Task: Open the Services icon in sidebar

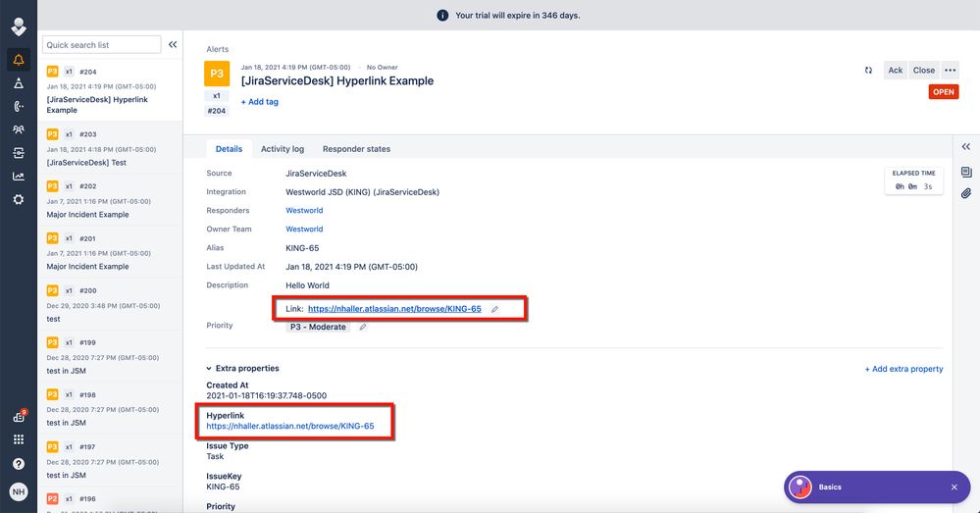Action: point(19,152)
